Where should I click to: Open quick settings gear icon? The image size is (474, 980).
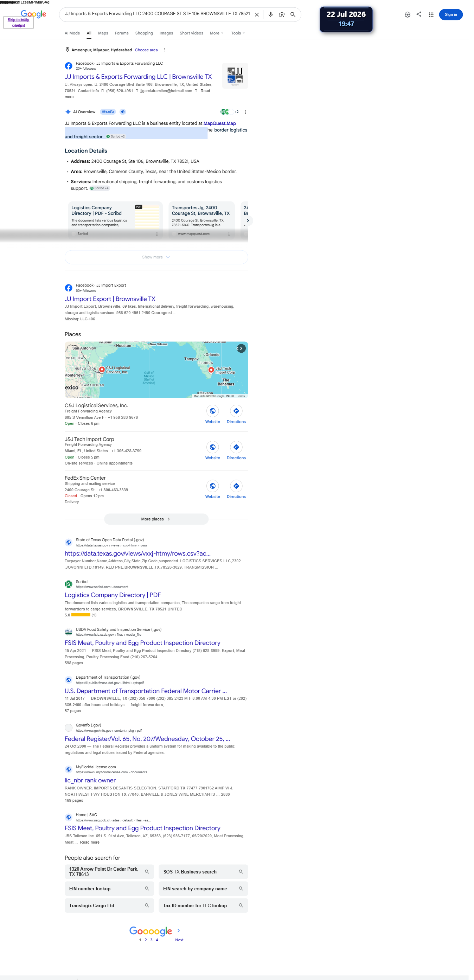click(x=408, y=14)
